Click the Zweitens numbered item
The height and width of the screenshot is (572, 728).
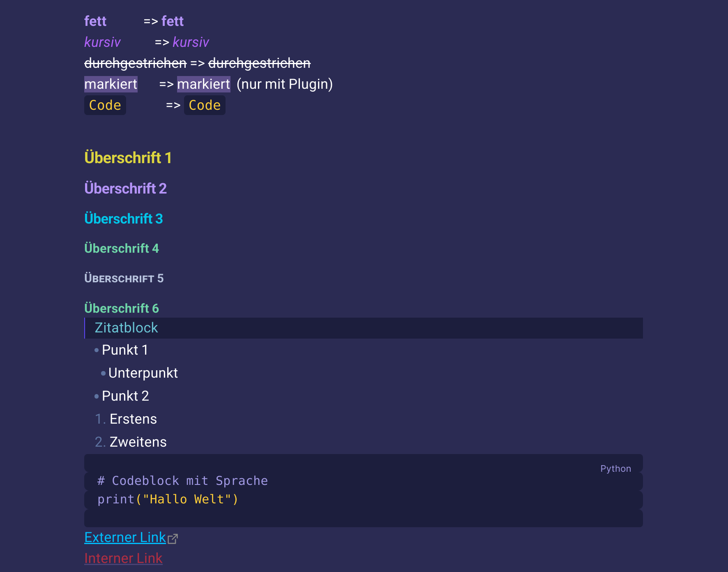tap(138, 442)
